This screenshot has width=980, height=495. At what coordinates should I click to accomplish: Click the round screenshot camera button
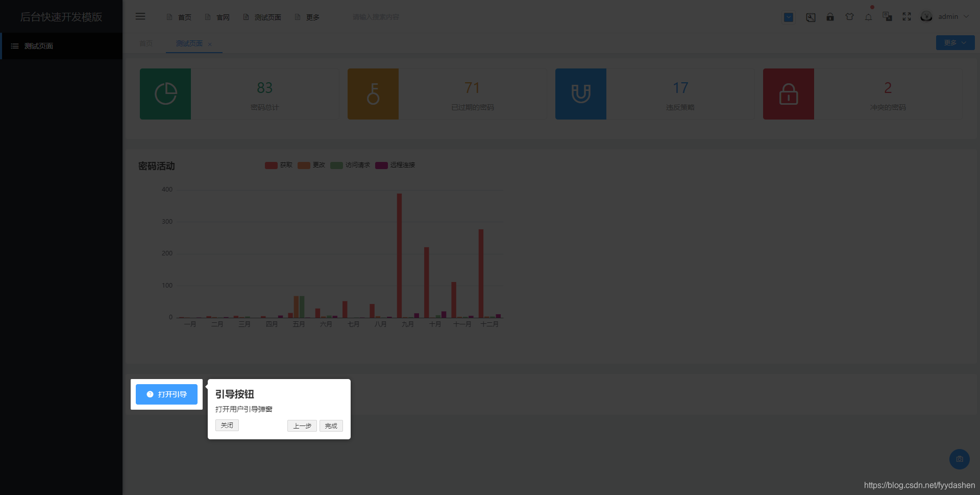(x=960, y=459)
